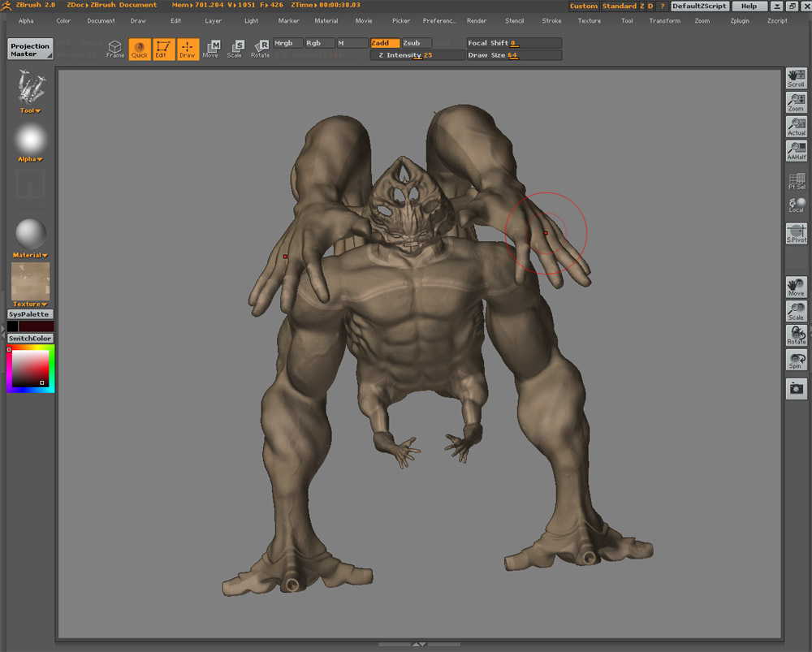Select the AAHalf view icon
The image size is (812, 652).
click(796, 151)
